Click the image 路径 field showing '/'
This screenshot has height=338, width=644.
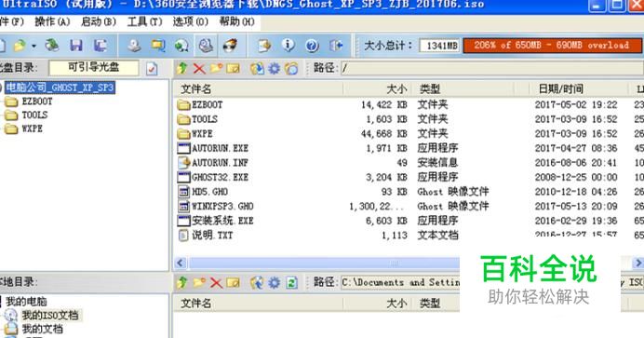[492, 68]
